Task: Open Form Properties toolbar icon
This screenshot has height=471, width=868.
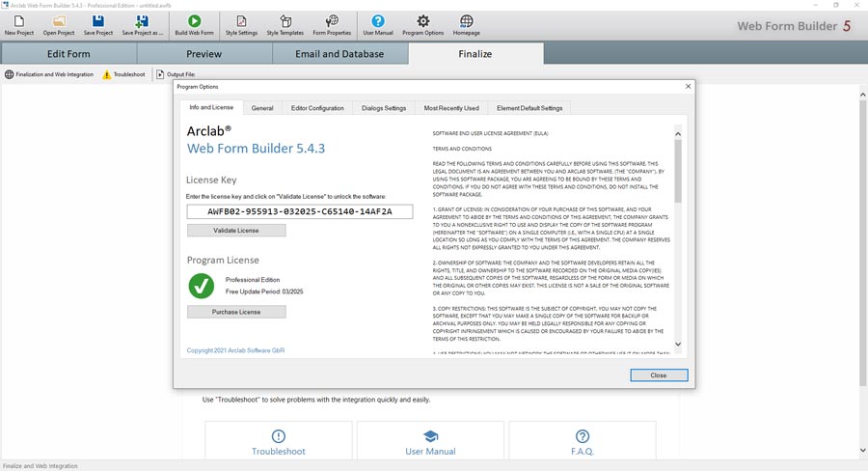Action: click(332, 21)
